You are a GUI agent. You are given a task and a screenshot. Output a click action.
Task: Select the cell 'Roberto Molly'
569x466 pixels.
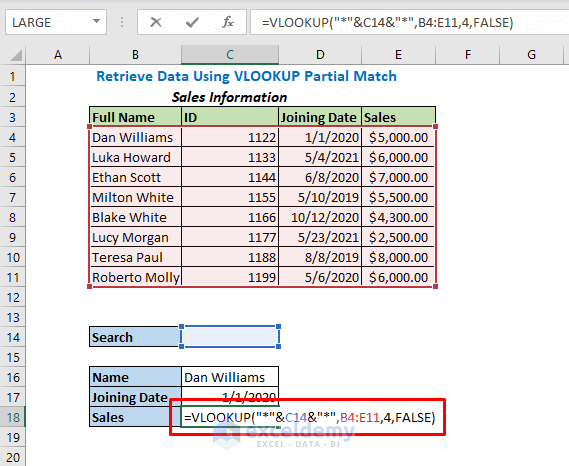[x=135, y=277]
